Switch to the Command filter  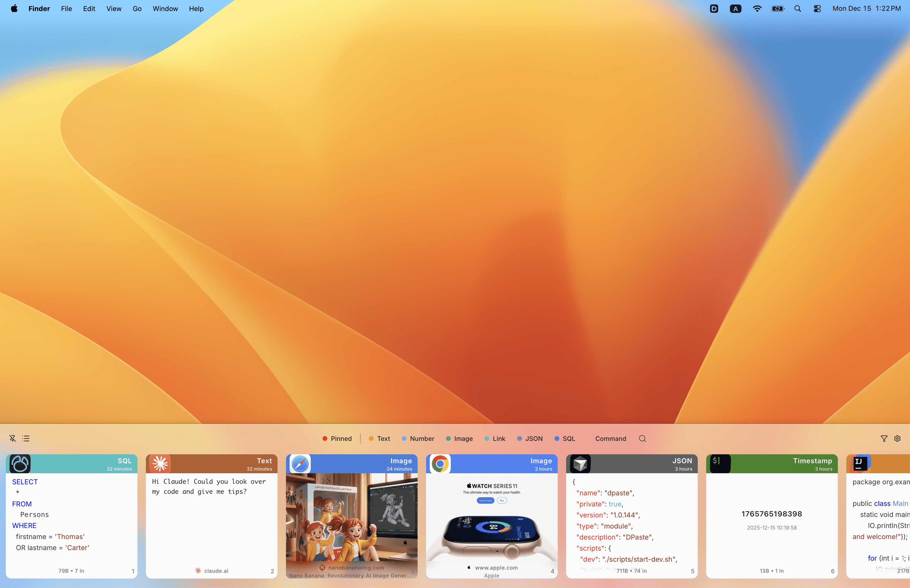(610, 438)
